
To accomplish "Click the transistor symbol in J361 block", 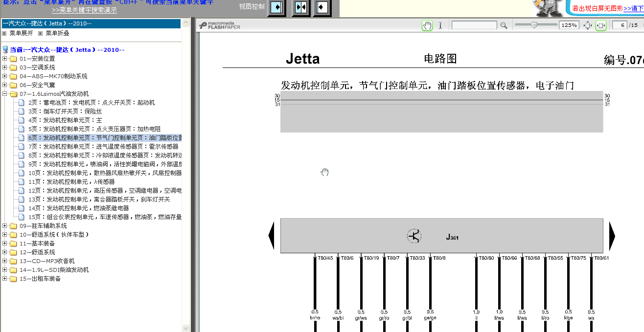I will point(414,236).
